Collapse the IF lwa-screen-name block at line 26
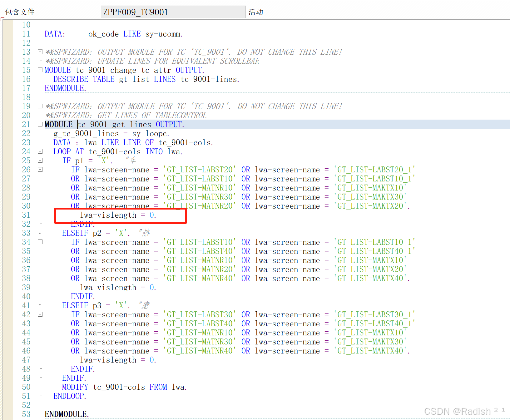 click(40, 170)
